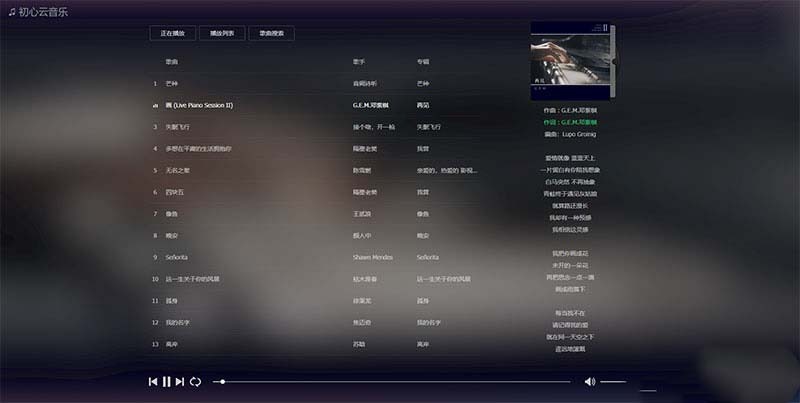This screenshot has height=403, width=800.
Task: Skip to the previous track
Action: [153, 382]
